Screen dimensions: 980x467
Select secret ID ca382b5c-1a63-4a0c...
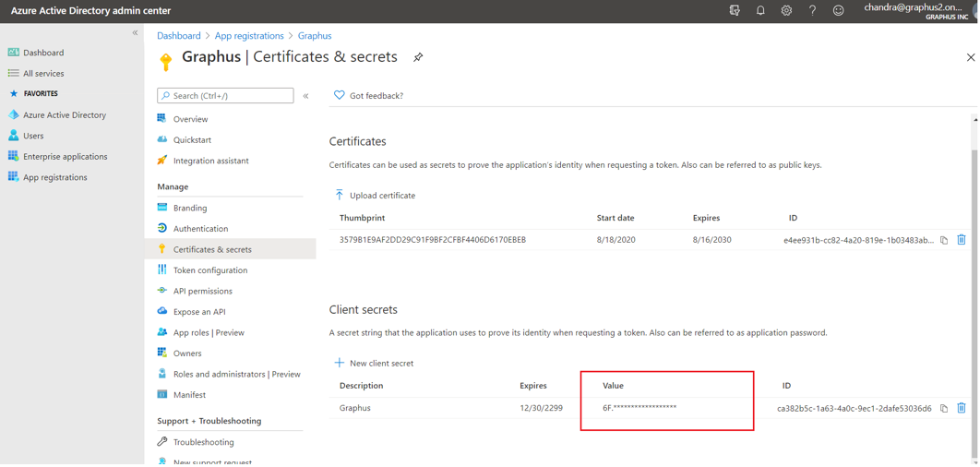click(x=855, y=408)
